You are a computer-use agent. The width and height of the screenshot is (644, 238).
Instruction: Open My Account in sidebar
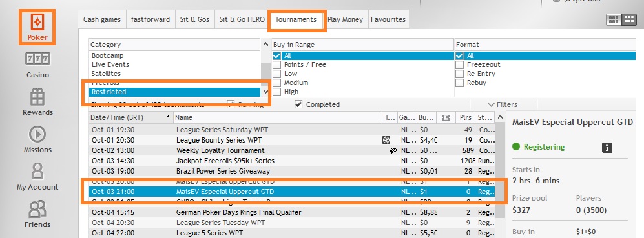pos(37,177)
